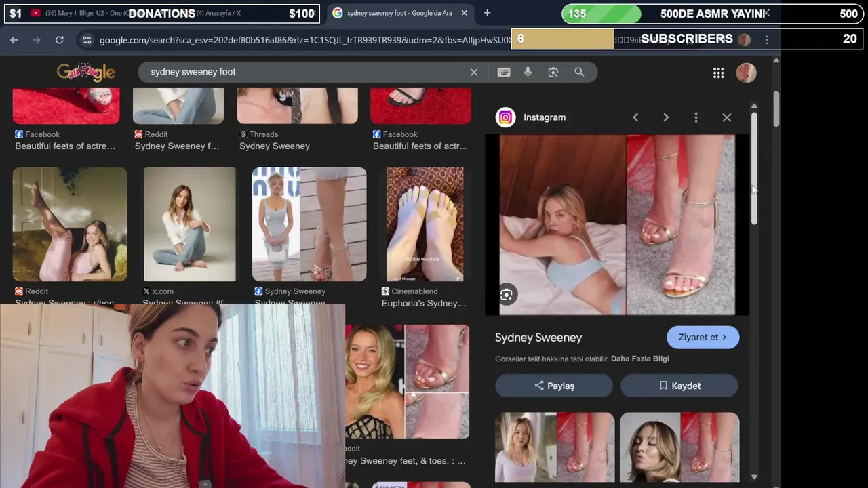The width and height of the screenshot is (868, 488).
Task: Open Google account profile avatar
Action: coord(746,73)
